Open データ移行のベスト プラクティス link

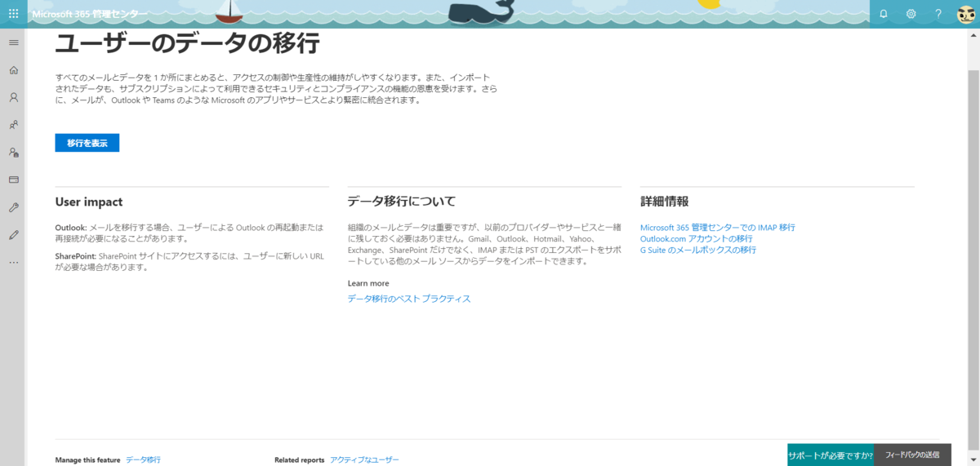pos(409,299)
